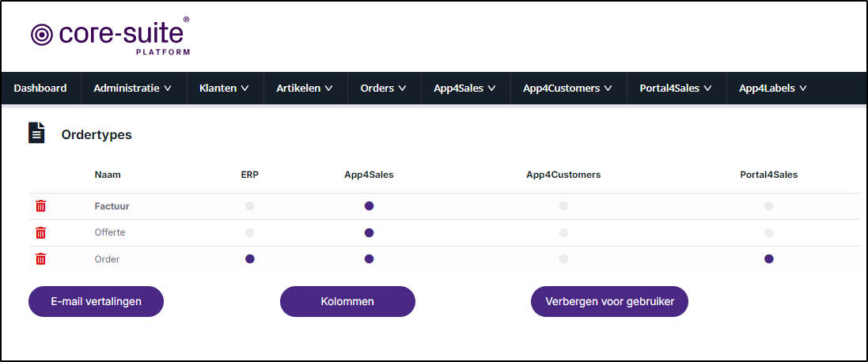Screen dimensions: 868x362
Task: Click the core-suite platform logo
Action: tap(111, 36)
